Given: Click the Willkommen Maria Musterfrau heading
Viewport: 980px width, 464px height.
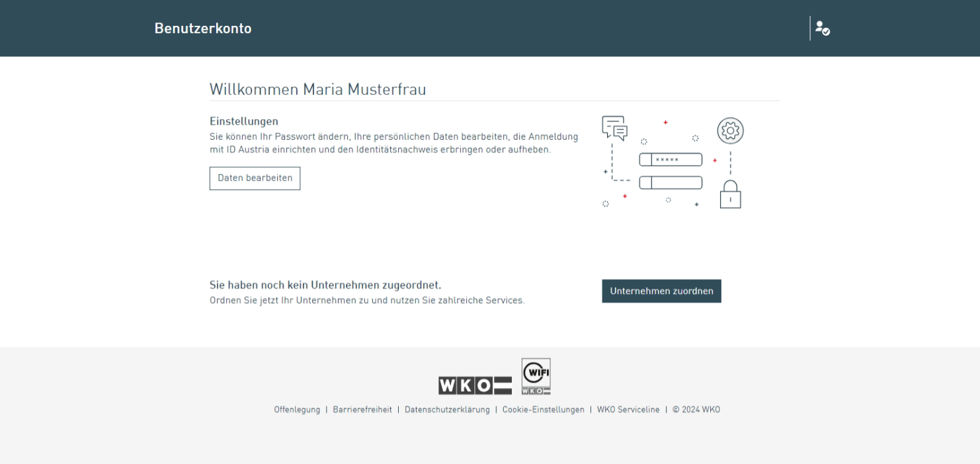Looking at the screenshot, I should [317, 90].
